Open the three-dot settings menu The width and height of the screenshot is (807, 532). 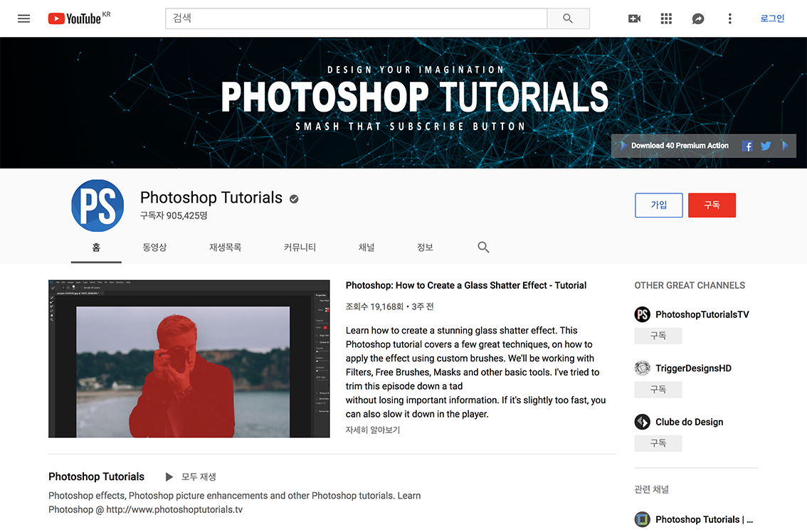click(x=730, y=18)
